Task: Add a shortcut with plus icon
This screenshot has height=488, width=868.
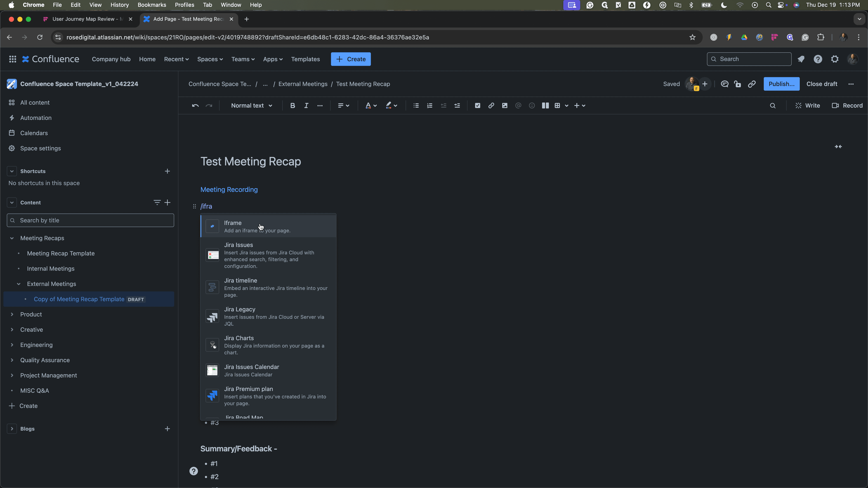Action: pyautogui.click(x=167, y=171)
